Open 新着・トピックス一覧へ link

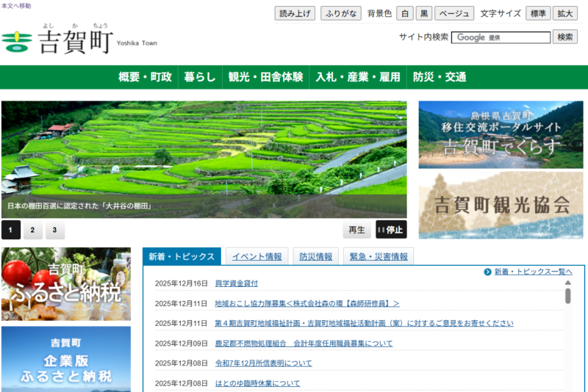534,272
